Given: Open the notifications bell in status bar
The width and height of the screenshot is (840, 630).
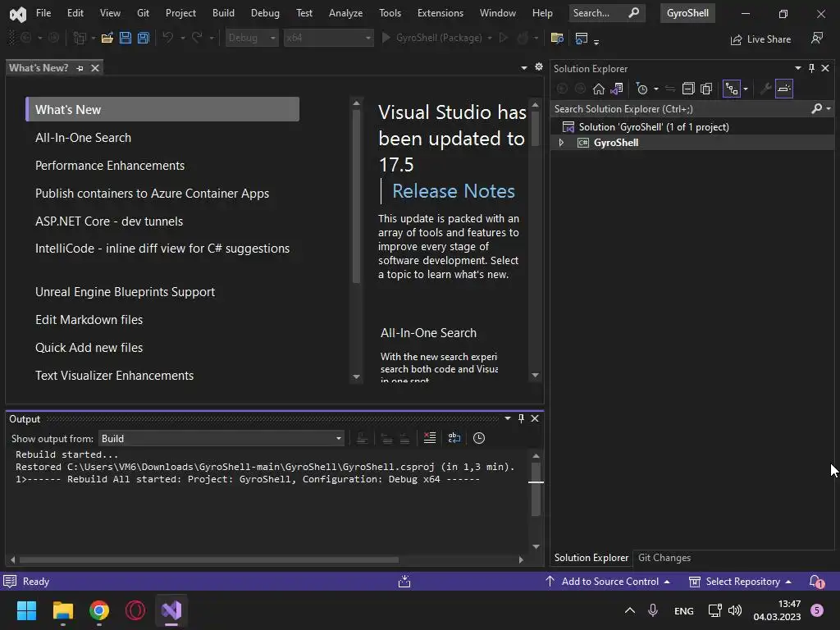Looking at the screenshot, I should (816, 582).
